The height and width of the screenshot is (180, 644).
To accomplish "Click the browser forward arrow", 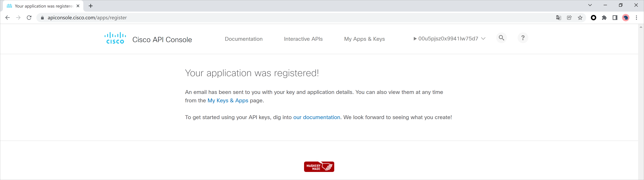I will [18, 17].
